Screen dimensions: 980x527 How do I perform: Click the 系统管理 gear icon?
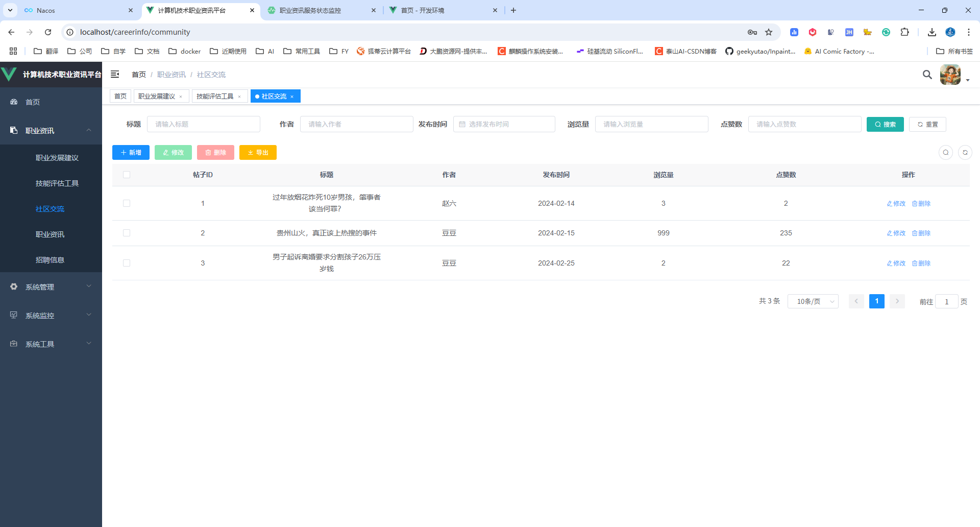coord(14,286)
